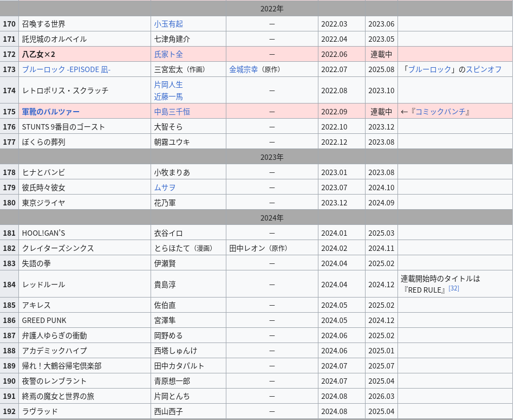Click the 2023年 section header row
515x420 pixels.
coord(256,157)
